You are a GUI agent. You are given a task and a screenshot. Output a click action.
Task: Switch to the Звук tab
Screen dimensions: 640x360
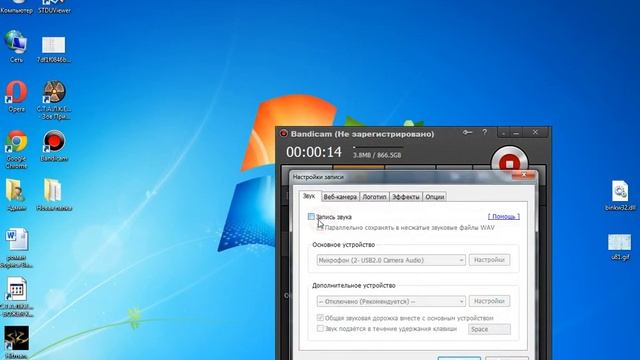[309, 196]
